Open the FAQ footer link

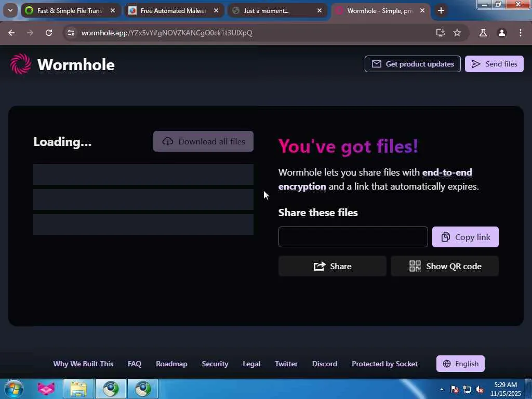click(135, 364)
